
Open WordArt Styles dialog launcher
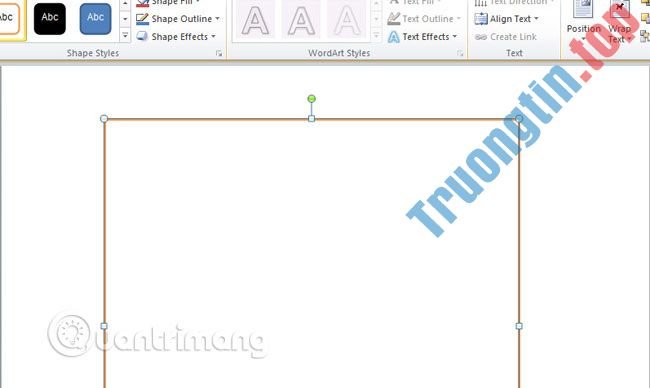click(x=460, y=53)
